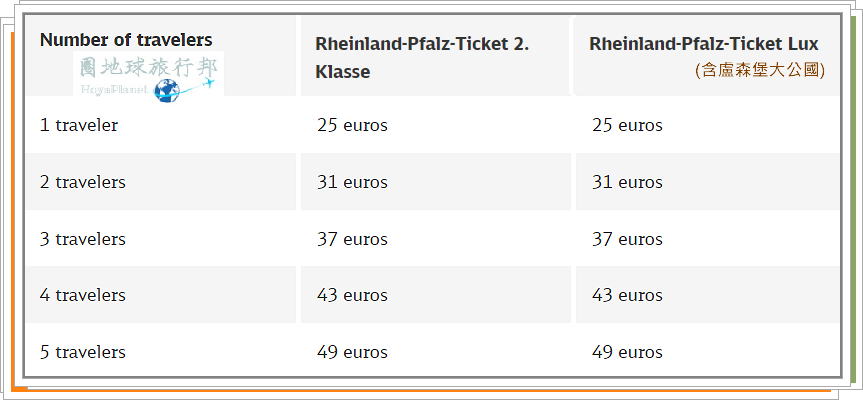Click 43 euros in Lux column
This screenshot has height=400, width=863.
627,295
